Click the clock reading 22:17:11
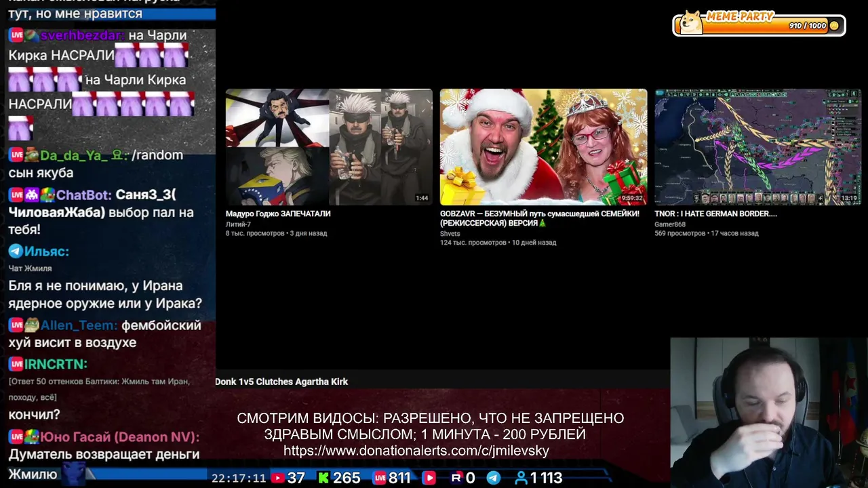 (239, 478)
